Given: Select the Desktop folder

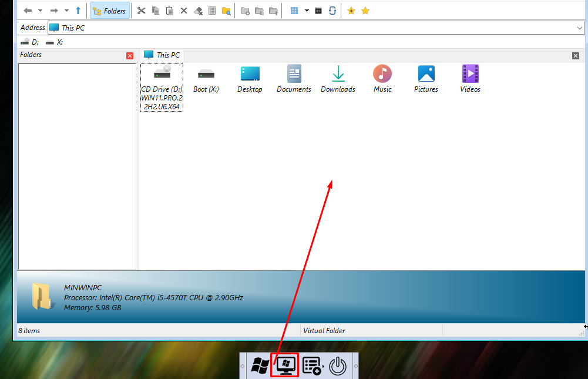Looking at the screenshot, I should [x=250, y=79].
